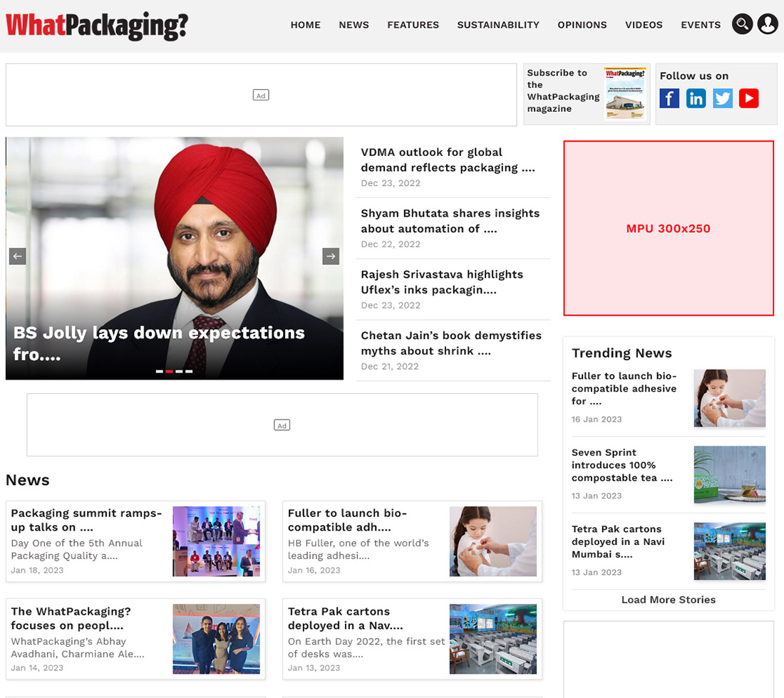Open News card girl bandage thumbnail
Screen dimensions: 784x698
[493, 541]
